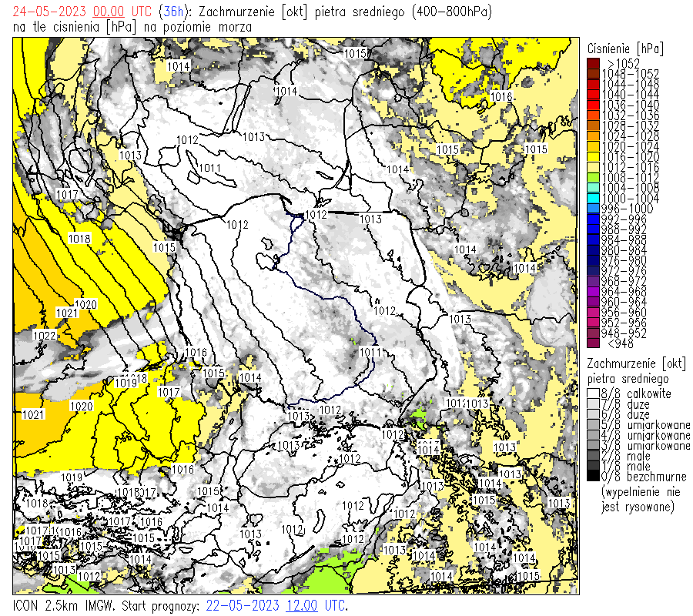Screen dimensions: 693x616
Task: Click the 'Zachmurzenie [okt]' legend heading
Action: click(637, 363)
